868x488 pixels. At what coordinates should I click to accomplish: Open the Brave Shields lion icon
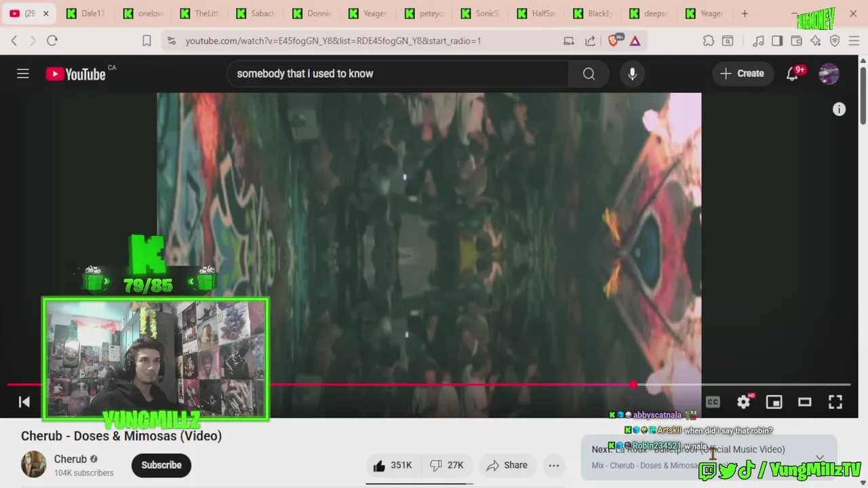614,41
